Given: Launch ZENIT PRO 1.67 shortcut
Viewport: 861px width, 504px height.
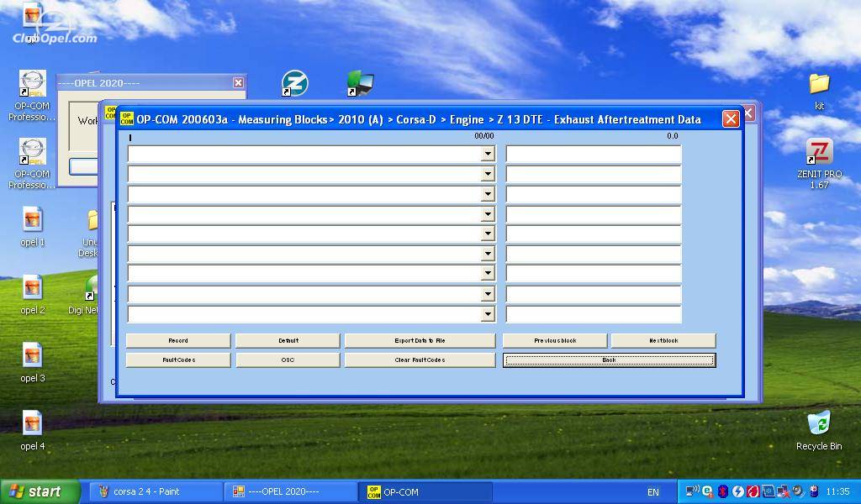Looking at the screenshot, I should click(819, 163).
